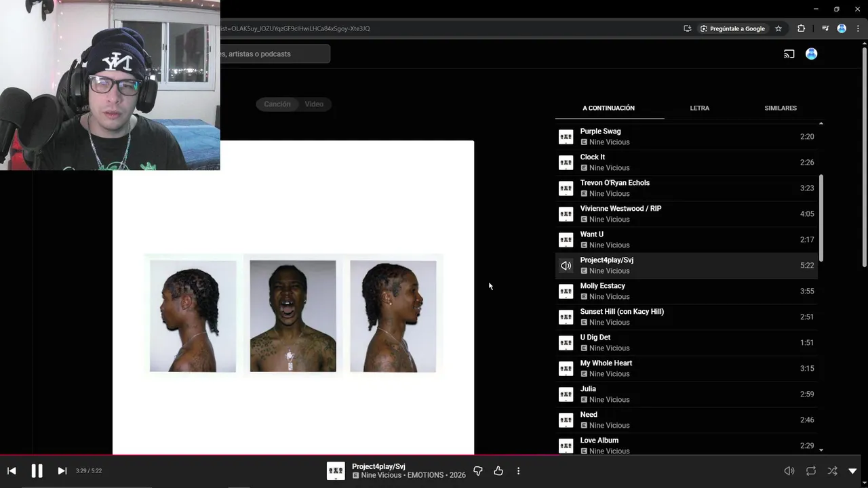Switch to the LETRA tab
The image size is (868, 488).
click(x=699, y=108)
